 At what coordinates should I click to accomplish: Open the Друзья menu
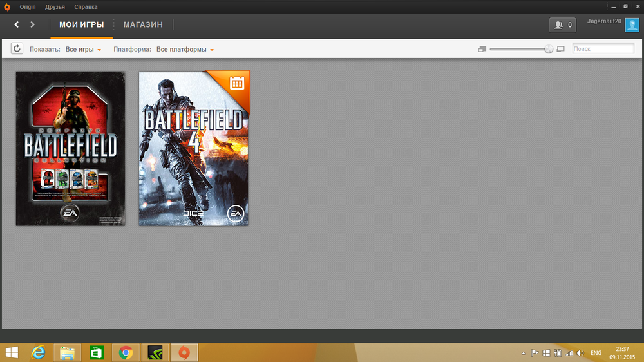pos(55,7)
